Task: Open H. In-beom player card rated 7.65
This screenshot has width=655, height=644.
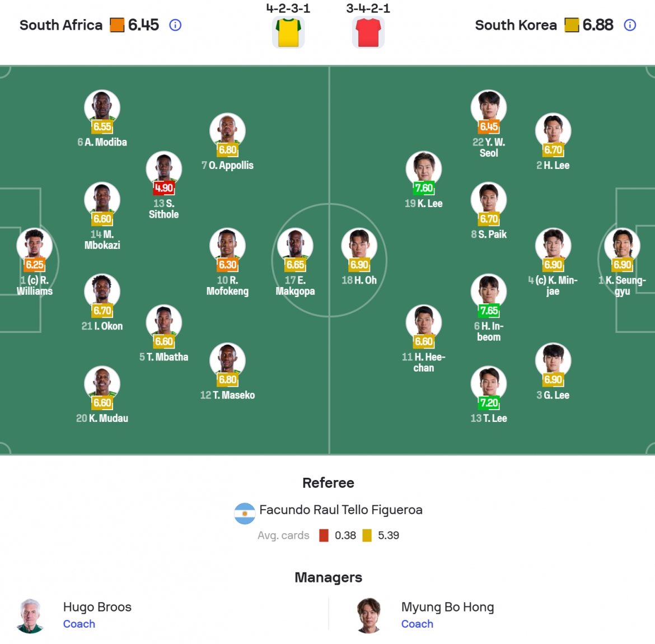Action: coord(489,308)
